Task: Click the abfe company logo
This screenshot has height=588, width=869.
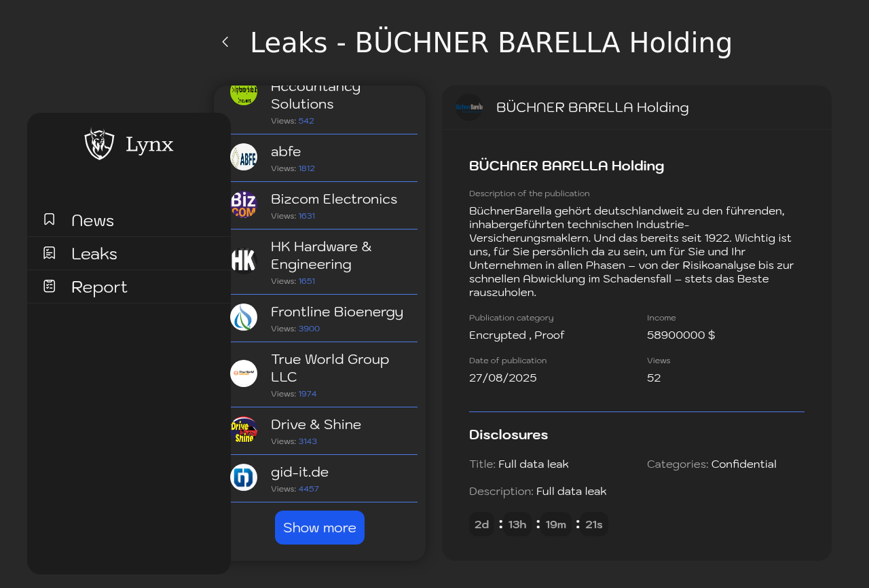Action: [x=244, y=157]
